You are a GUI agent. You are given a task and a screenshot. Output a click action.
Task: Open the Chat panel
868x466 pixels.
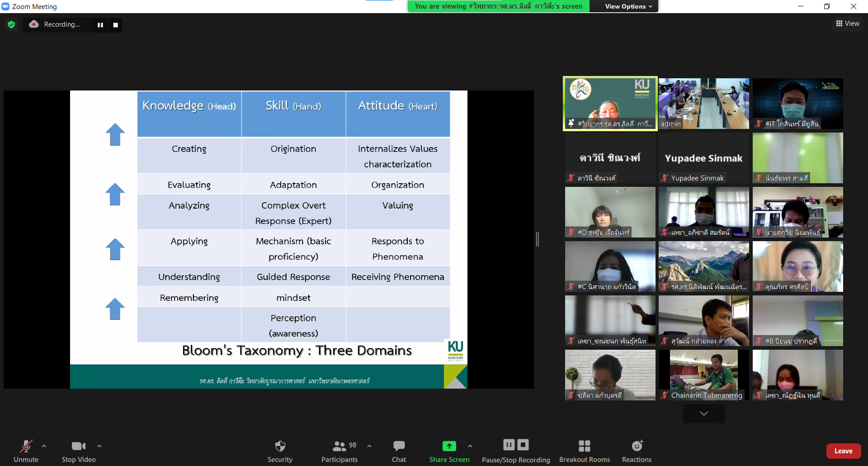point(399,447)
